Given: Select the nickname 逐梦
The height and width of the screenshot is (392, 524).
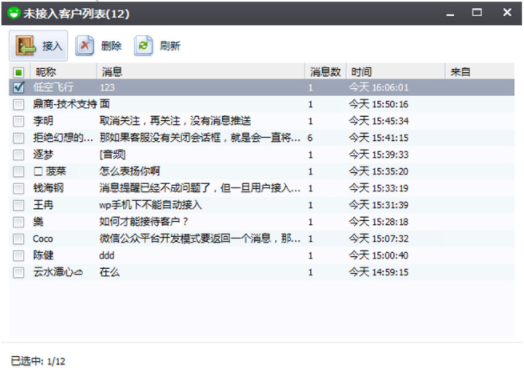Looking at the screenshot, I should (x=43, y=155).
